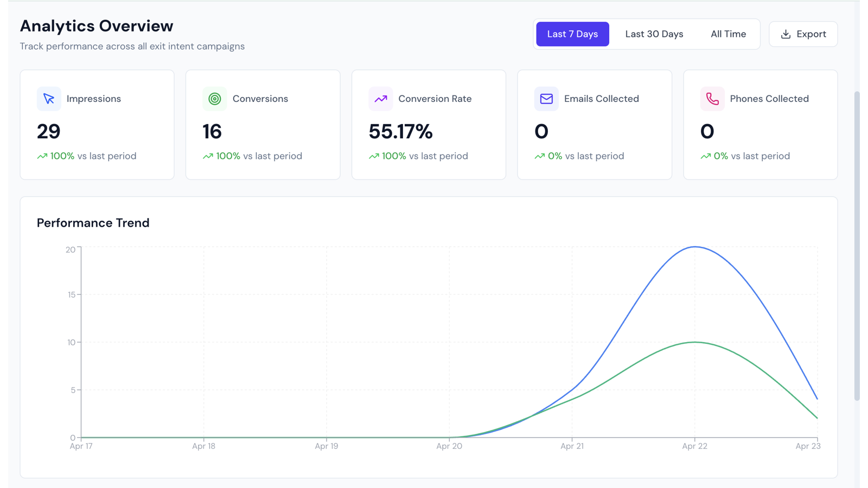Click the page vertical scrollbar

[x=857, y=246]
